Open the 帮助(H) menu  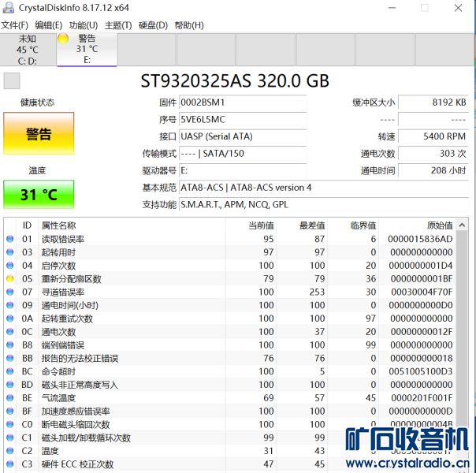click(188, 25)
